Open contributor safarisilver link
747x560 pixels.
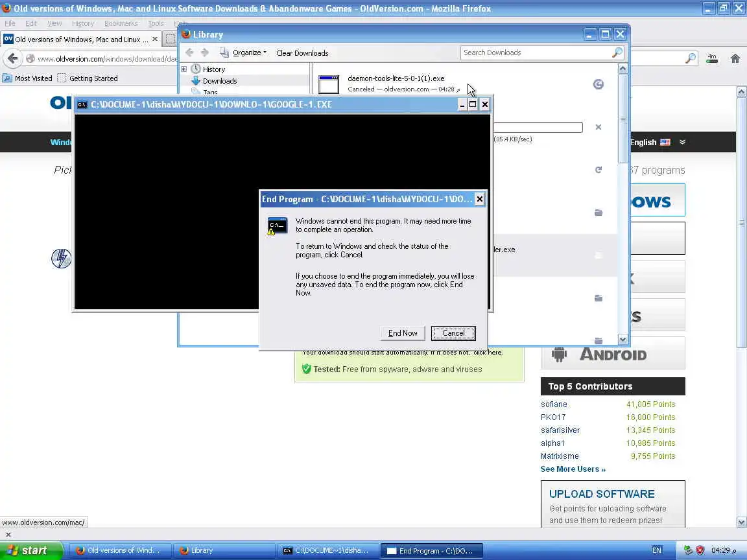(x=560, y=430)
